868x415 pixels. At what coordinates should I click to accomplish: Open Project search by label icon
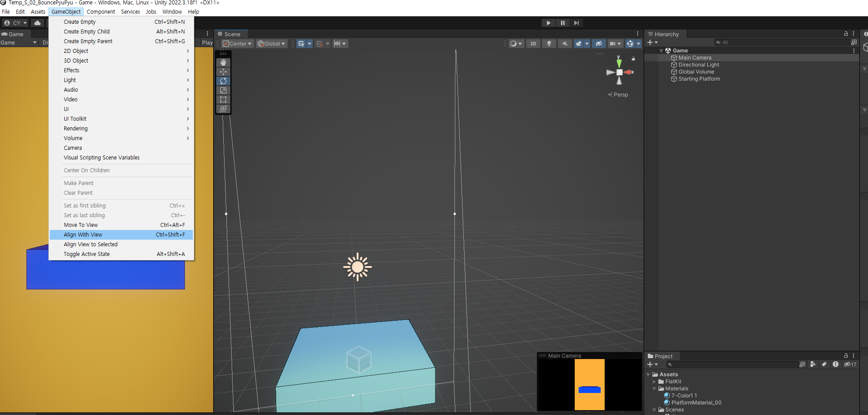click(x=824, y=364)
